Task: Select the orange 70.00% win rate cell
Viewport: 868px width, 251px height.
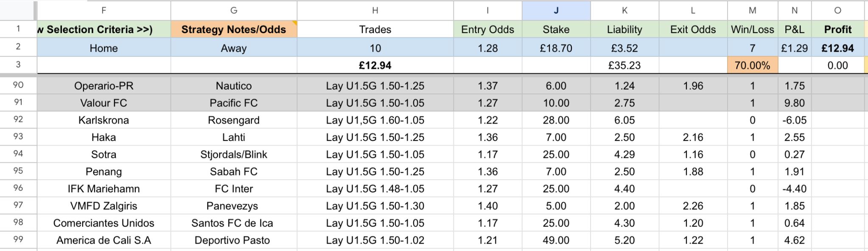Action: (752, 65)
